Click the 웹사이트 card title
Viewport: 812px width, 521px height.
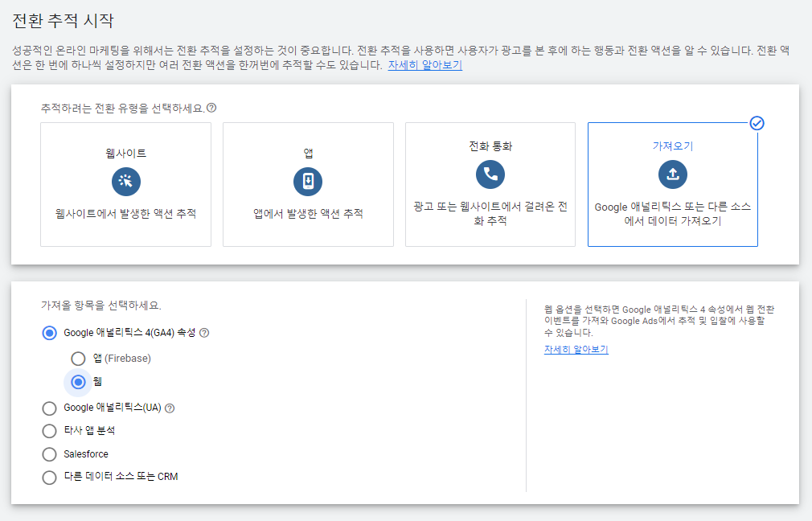[x=126, y=154]
